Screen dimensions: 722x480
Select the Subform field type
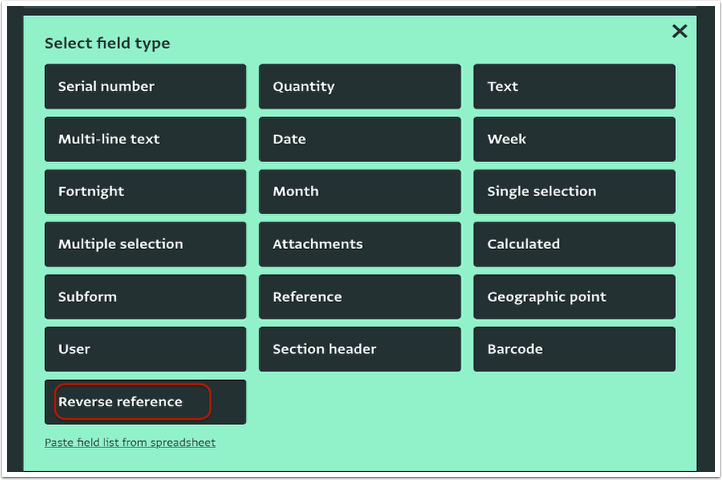click(x=145, y=297)
